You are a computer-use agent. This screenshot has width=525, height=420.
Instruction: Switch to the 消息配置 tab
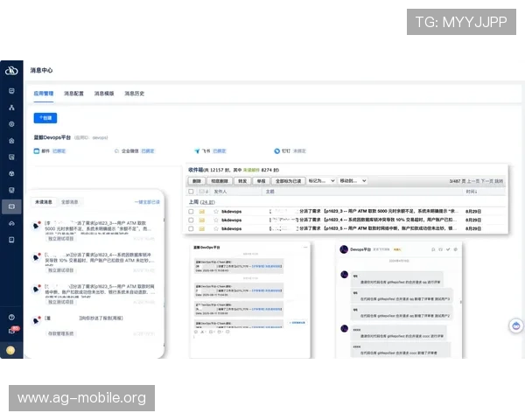pos(73,94)
